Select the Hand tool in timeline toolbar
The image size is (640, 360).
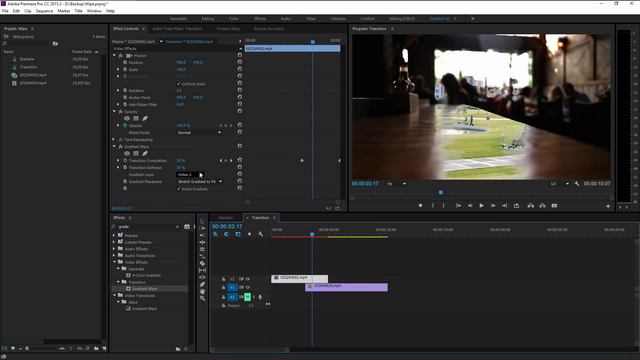[x=202, y=291]
